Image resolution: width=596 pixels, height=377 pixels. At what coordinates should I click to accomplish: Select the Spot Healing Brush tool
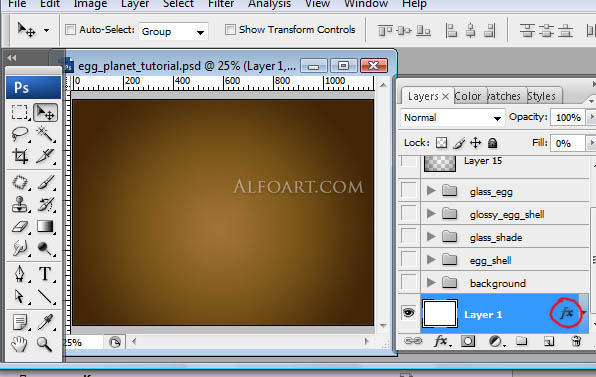pos(20,183)
